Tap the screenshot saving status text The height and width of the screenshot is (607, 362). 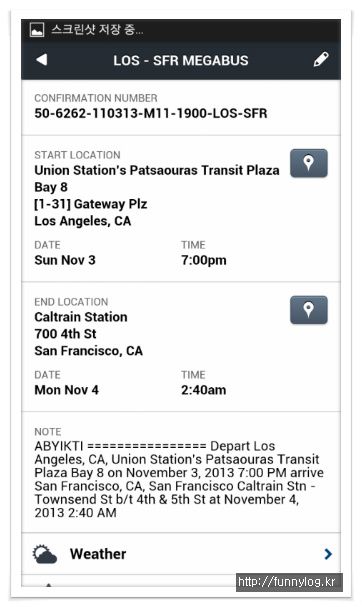pos(97,30)
